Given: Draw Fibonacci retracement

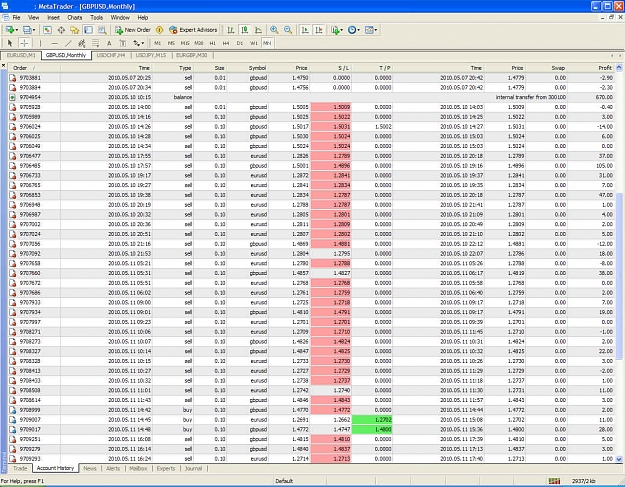Looking at the screenshot, I should [96, 43].
